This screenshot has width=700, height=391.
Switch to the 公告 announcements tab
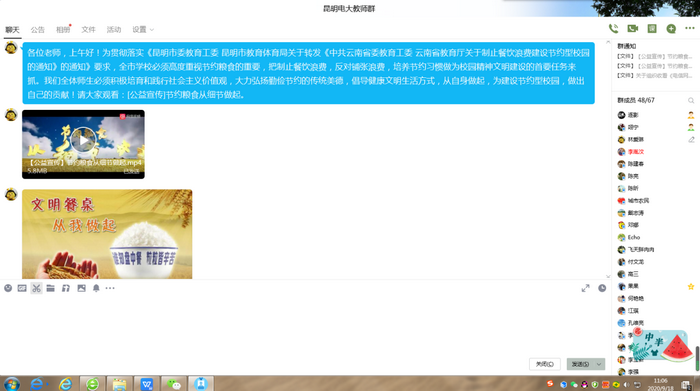click(38, 29)
